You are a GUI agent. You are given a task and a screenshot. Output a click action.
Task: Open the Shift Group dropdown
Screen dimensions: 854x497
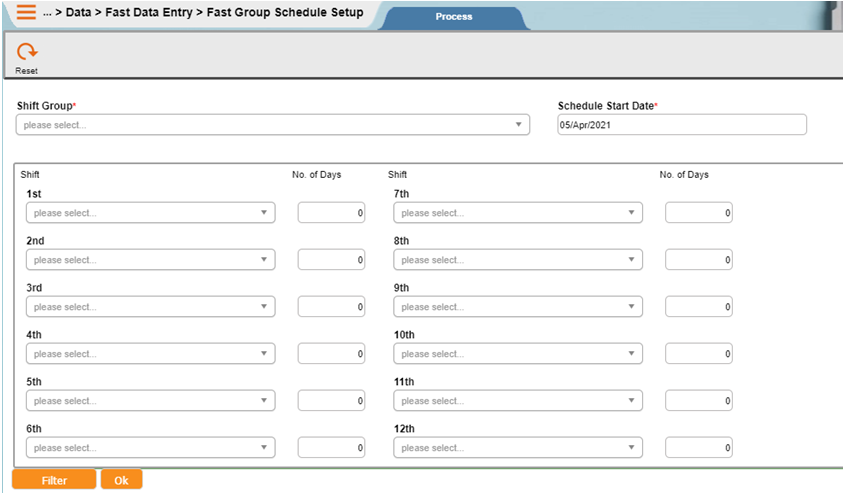click(x=272, y=125)
